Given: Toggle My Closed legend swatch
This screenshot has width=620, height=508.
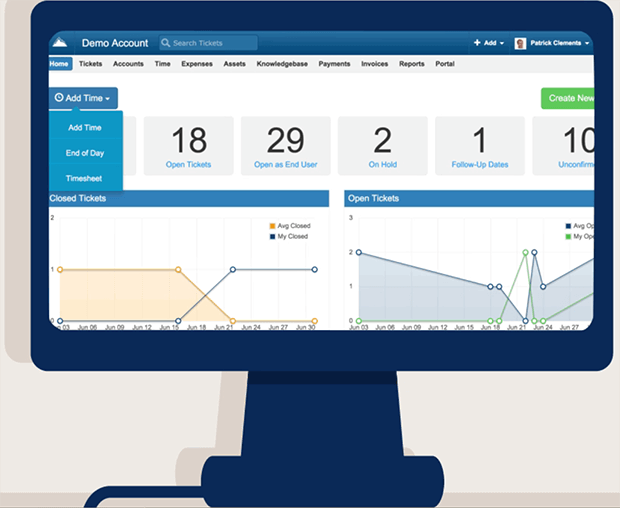Looking at the screenshot, I should click(272, 236).
